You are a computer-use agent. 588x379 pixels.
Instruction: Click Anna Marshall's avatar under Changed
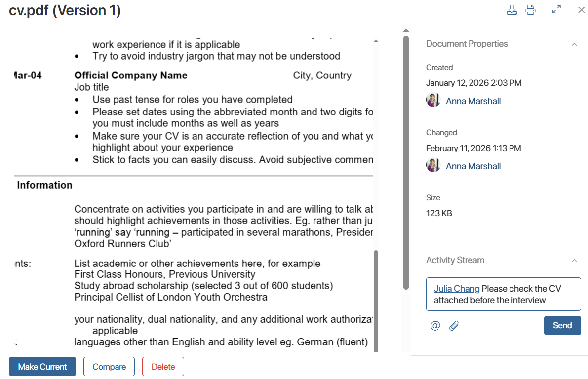click(x=433, y=165)
